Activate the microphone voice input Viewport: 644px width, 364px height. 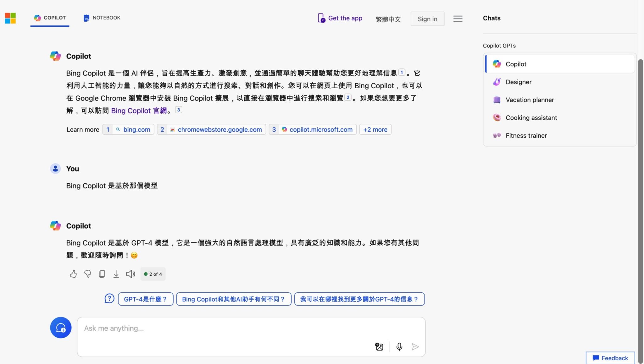point(399,346)
